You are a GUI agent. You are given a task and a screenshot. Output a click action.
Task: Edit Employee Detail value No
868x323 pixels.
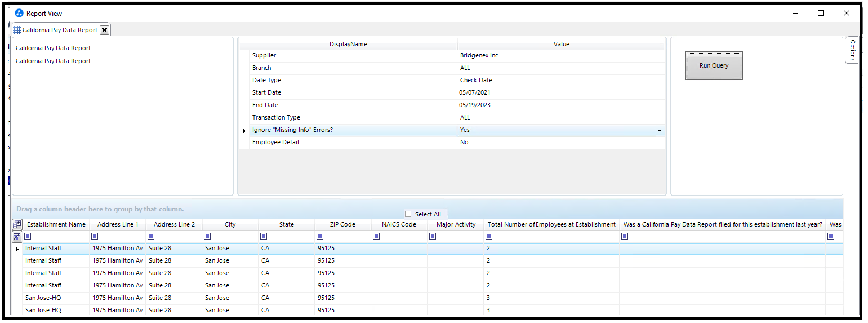pyautogui.click(x=561, y=142)
